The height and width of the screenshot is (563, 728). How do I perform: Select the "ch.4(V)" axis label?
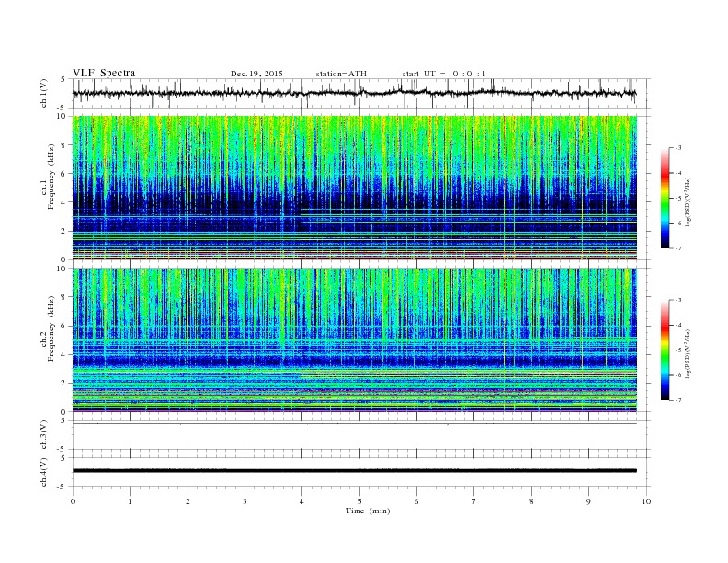[44, 473]
